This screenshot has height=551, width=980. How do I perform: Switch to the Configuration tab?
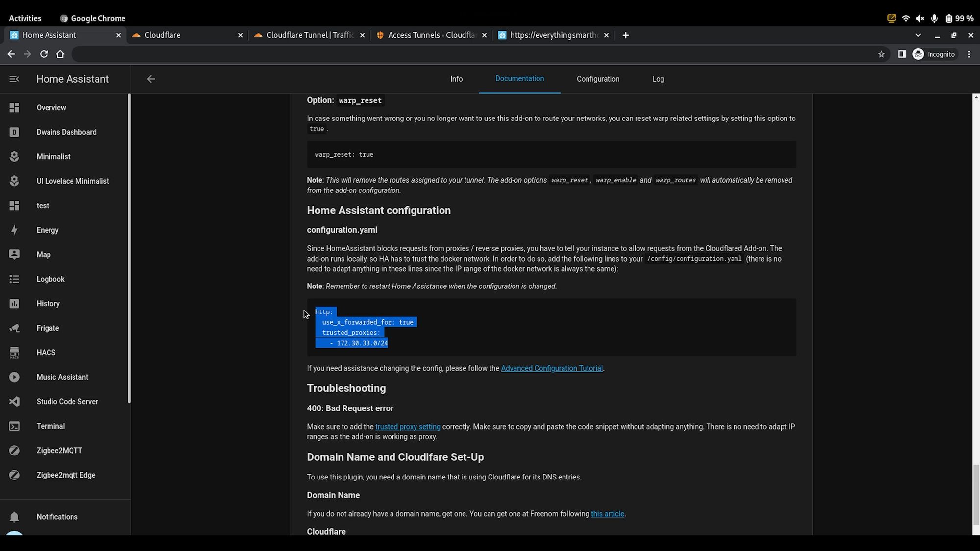click(598, 79)
